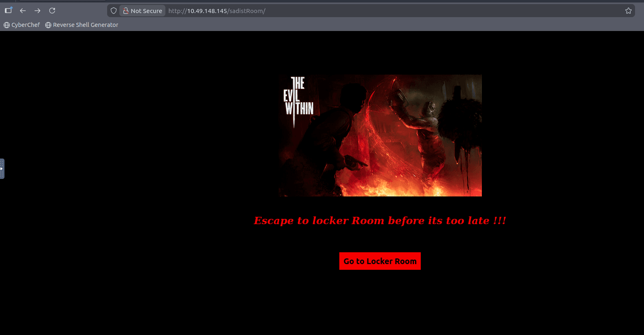Focus the address bar URL field
The height and width of the screenshot is (335, 644).
coord(367,11)
